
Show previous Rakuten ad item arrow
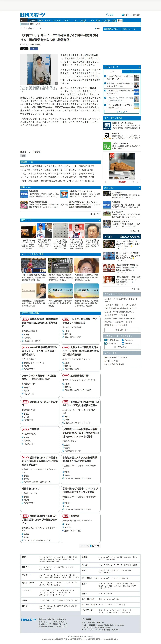(106, 182)
